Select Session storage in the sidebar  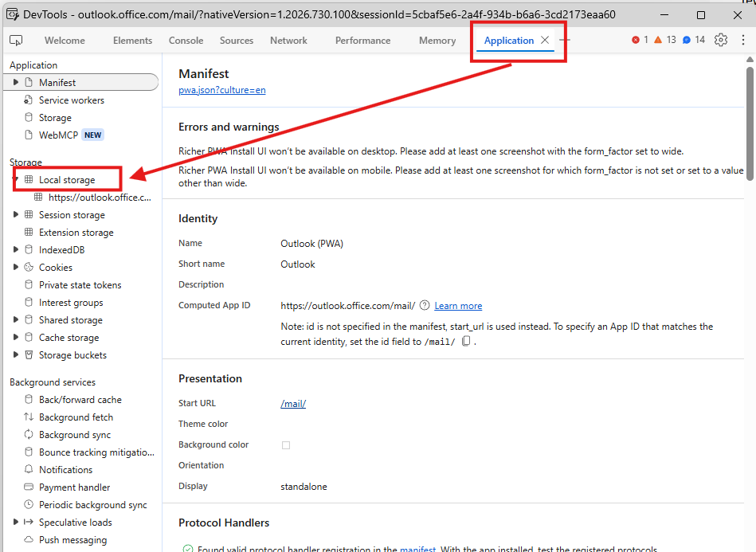(72, 215)
